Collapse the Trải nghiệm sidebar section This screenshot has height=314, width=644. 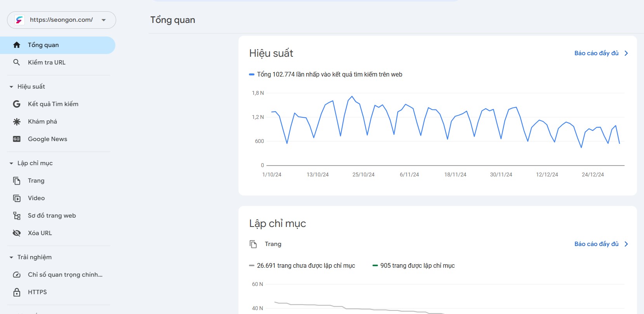pyautogui.click(x=11, y=257)
